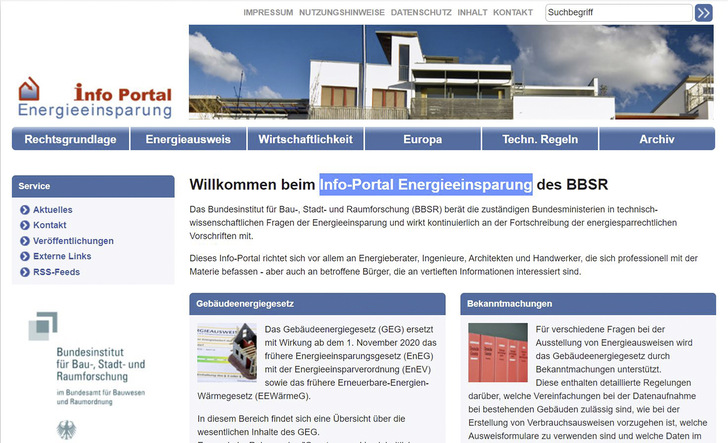Click the arrow icon beside Externe Links
The image size is (728, 443).
coord(25,256)
